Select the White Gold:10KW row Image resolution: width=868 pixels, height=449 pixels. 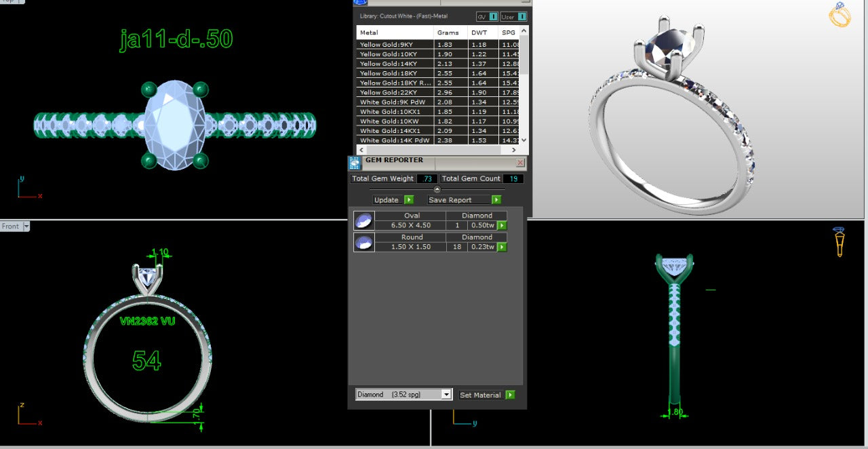(438, 121)
